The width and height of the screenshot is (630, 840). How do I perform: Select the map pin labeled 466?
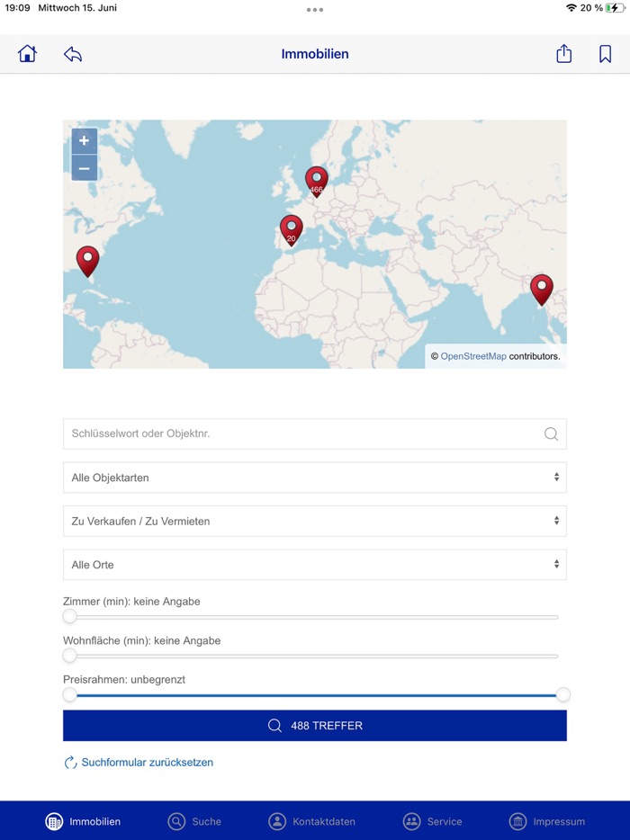tap(316, 180)
